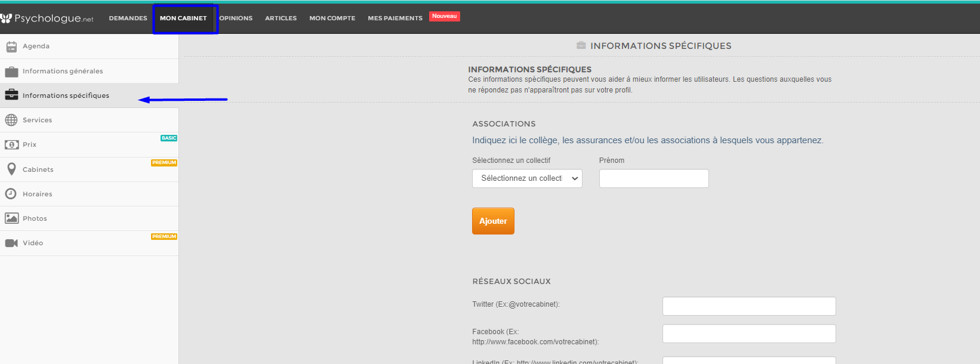
Task: Click the Vidéo camera icon
Action: [x=11, y=243]
